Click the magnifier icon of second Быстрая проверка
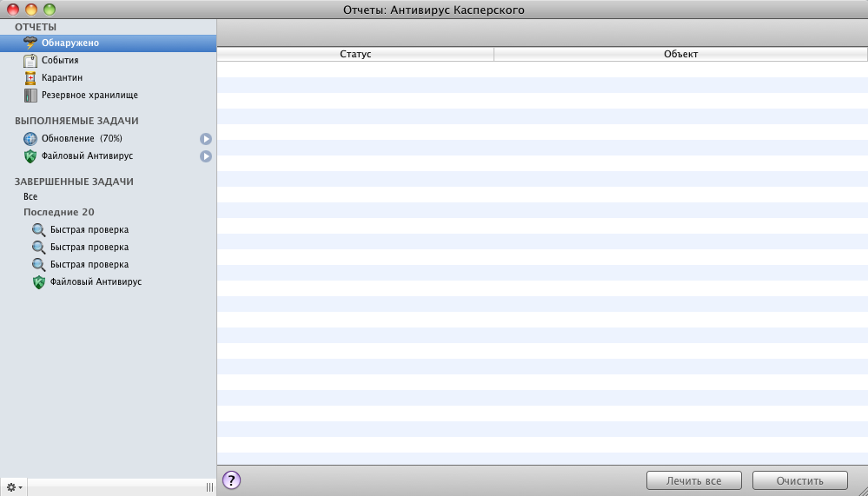The image size is (868, 496). tap(39, 247)
